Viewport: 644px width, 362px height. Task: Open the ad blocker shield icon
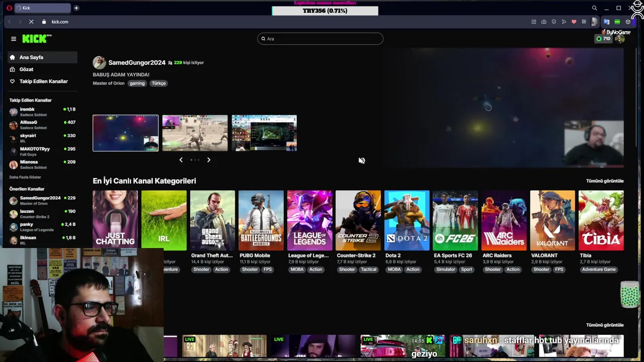point(554,22)
